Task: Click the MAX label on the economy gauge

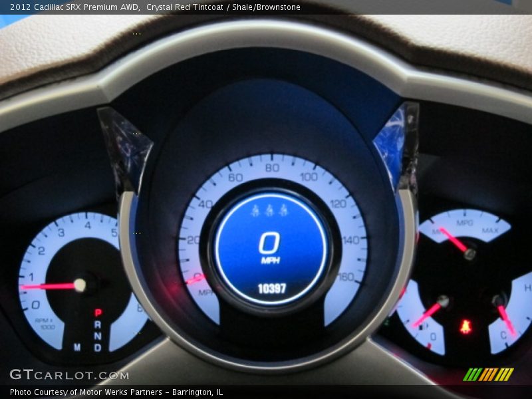Action: [x=490, y=231]
